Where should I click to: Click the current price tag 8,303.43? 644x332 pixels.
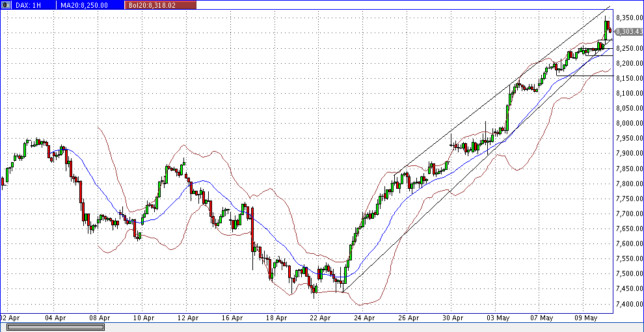click(x=629, y=32)
